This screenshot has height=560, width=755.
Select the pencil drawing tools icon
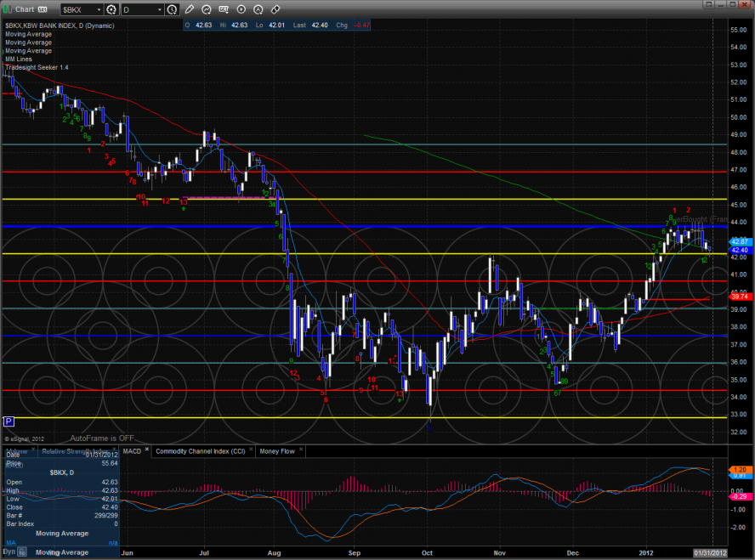[190, 9]
